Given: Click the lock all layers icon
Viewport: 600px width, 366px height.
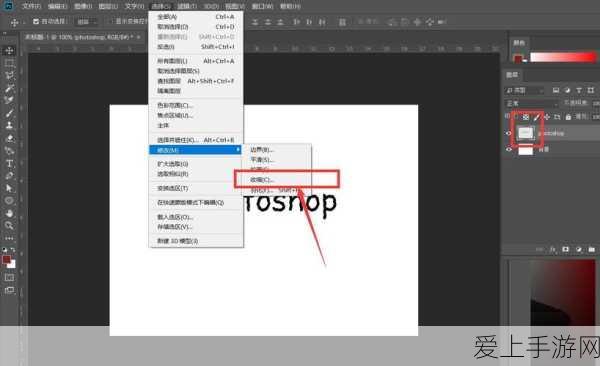Looking at the screenshot, I should 568,117.
